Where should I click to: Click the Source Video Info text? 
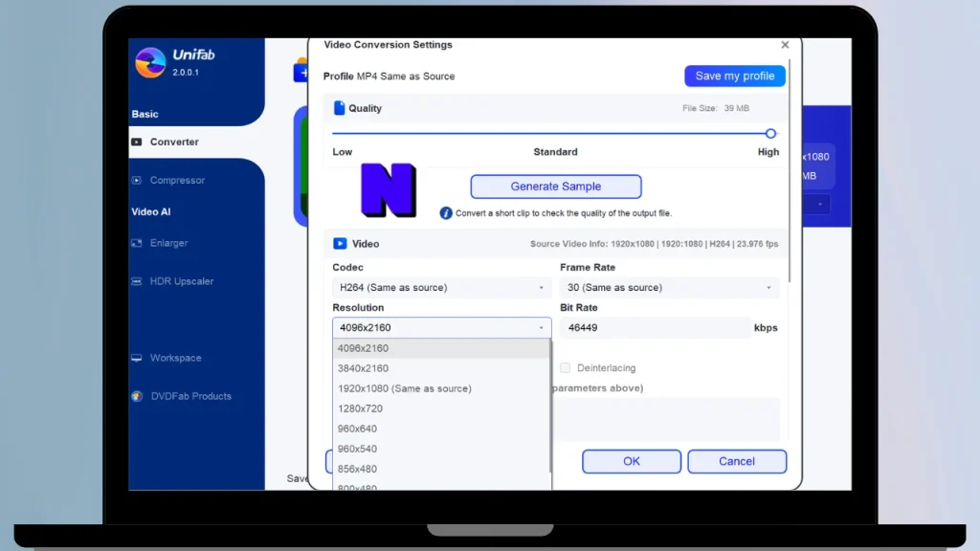click(x=654, y=244)
